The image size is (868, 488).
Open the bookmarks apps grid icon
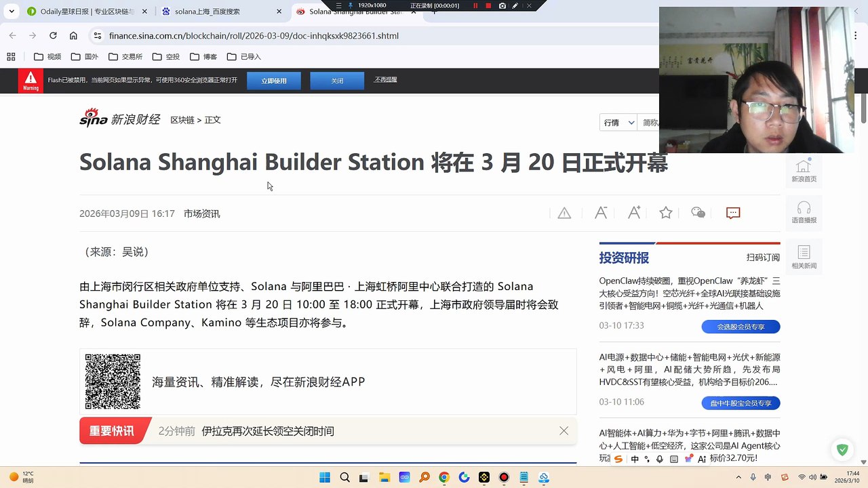[11, 57]
